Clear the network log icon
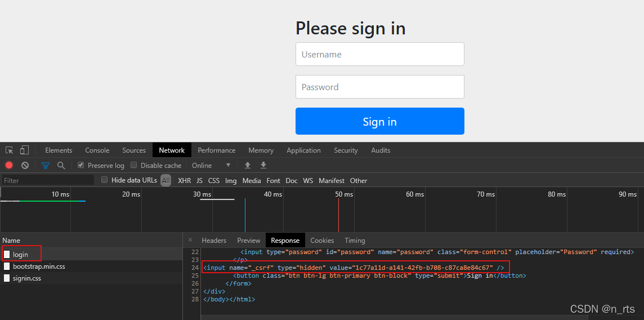The image size is (644, 320). point(25,165)
